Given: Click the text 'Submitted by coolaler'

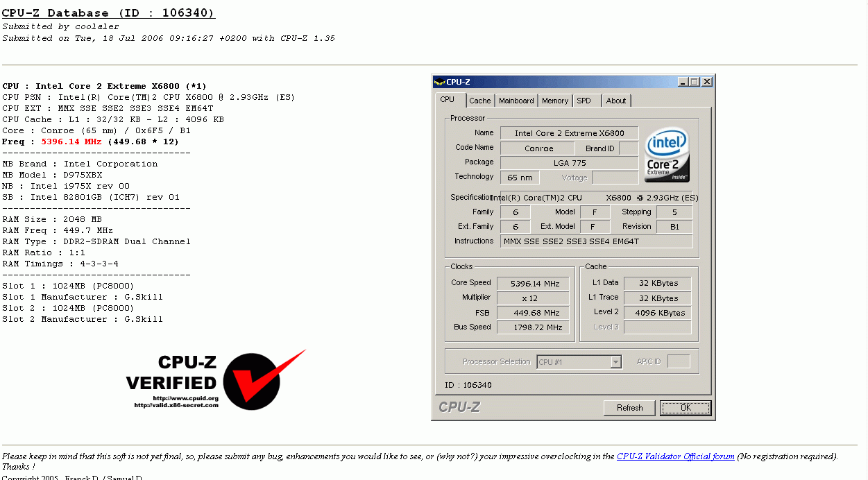Looking at the screenshot, I should [x=61, y=27].
